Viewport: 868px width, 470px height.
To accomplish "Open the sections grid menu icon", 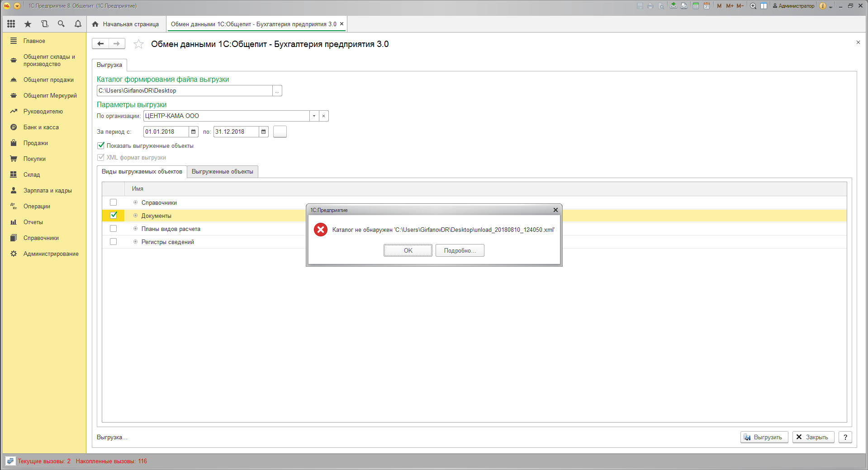I will pyautogui.click(x=11, y=24).
